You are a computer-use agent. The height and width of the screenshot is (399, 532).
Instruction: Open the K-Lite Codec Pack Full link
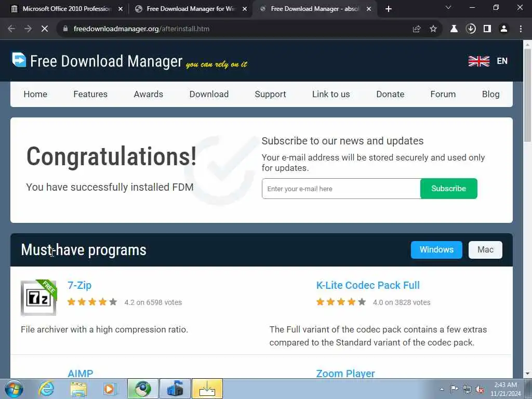(368, 285)
